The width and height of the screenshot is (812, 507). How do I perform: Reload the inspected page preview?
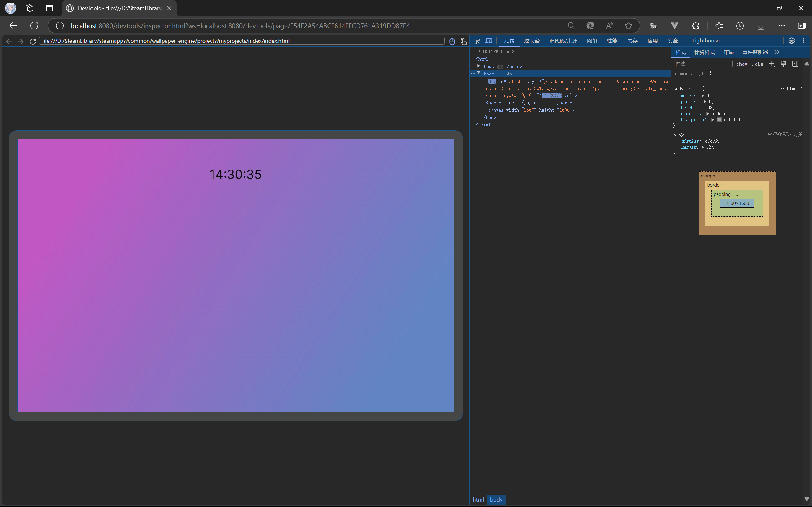[x=33, y=41]
